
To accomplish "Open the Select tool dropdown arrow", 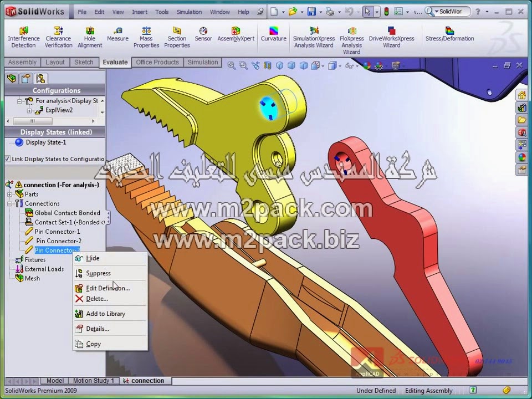I will point(377,12).
